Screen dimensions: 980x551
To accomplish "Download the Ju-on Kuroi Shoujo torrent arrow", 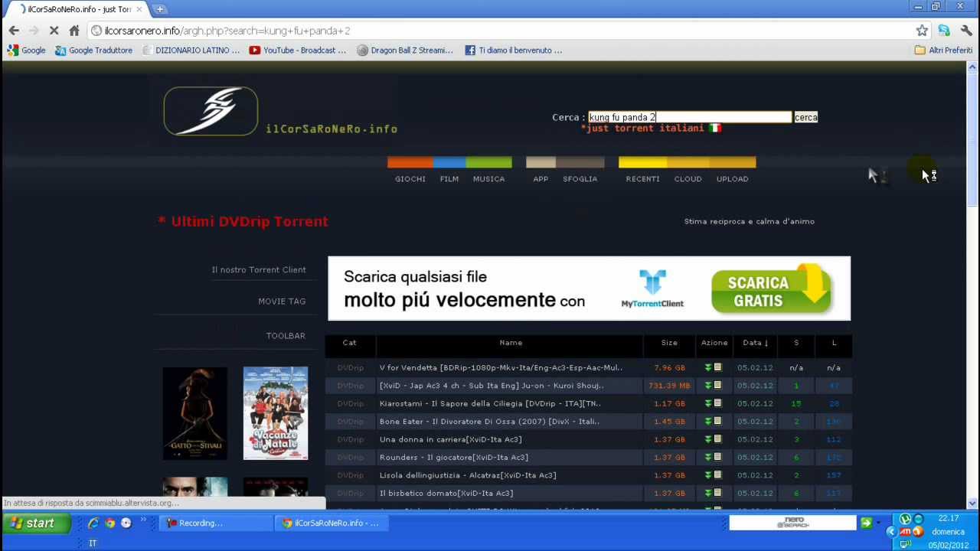I will [708, 386].
